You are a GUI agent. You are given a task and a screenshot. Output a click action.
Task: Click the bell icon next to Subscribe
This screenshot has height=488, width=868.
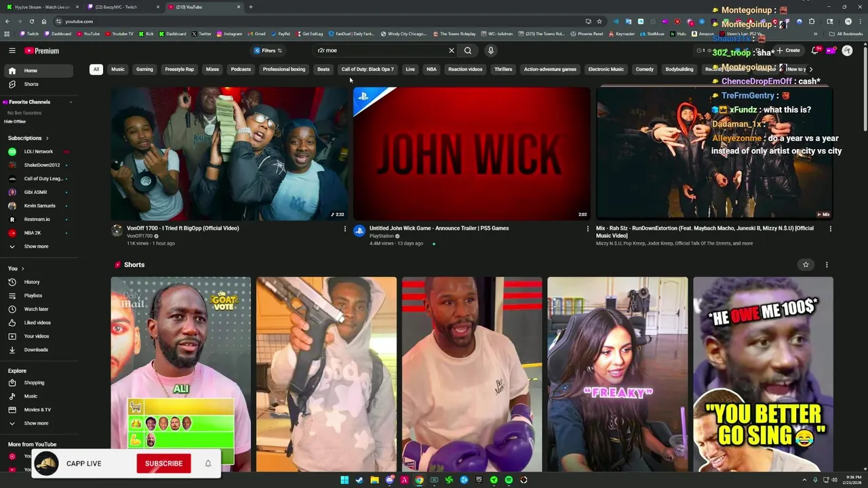click(x=208, y=464)
